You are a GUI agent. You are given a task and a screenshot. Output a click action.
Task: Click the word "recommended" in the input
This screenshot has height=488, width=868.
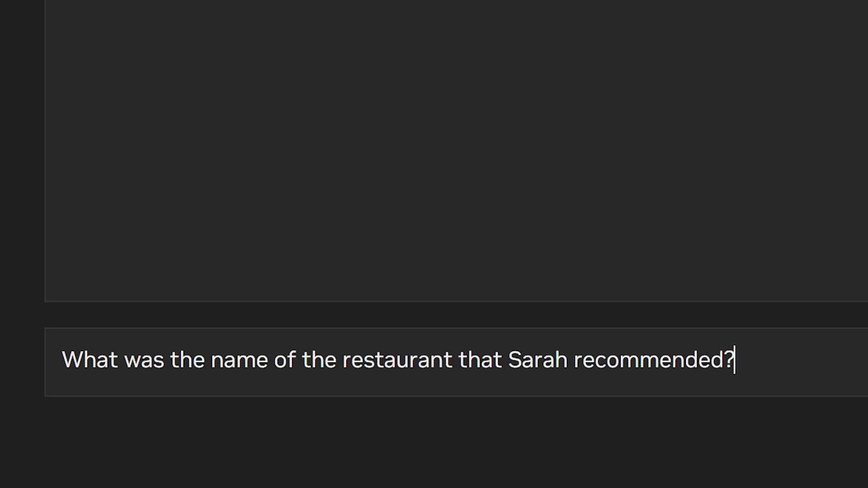(649, 360)
